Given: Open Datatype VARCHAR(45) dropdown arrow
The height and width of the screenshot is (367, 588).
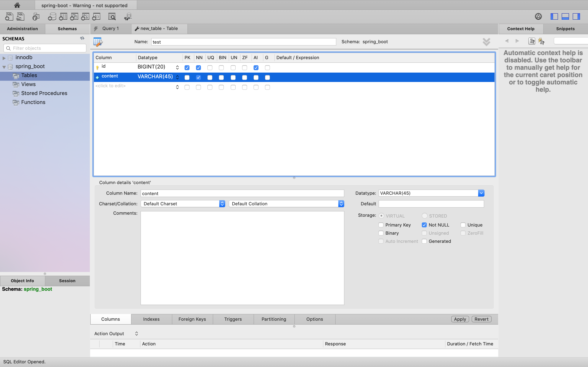Looking at the screenshot, I should click(x=481, y=193).
